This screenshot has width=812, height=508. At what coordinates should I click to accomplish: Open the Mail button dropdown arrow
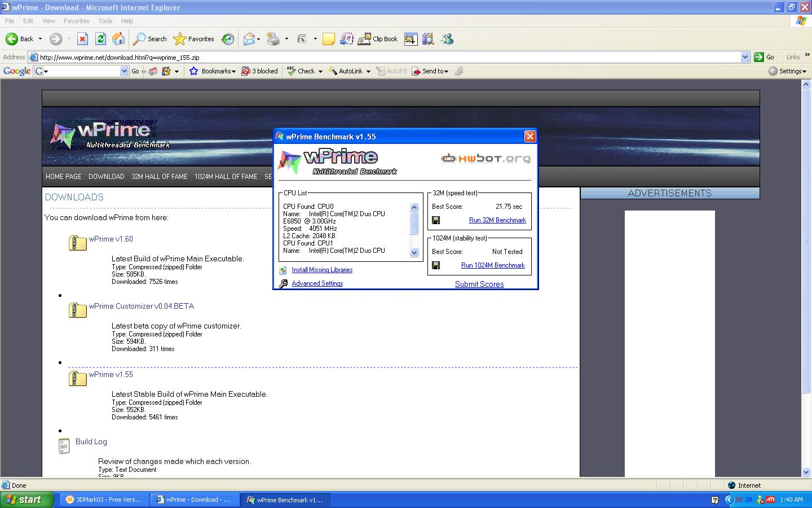[259, 39]
